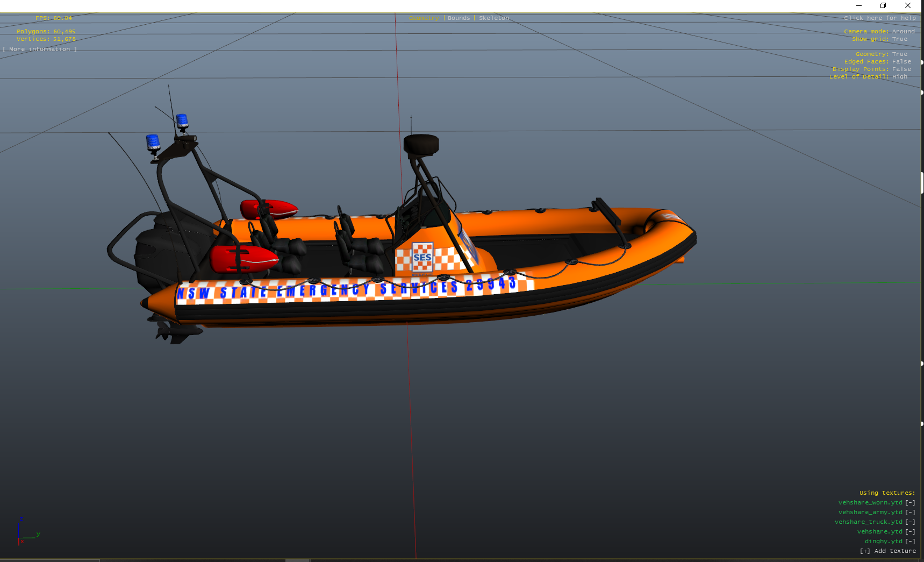Close the model viewer window
924x562 pixels.
[x=908, y=5]
